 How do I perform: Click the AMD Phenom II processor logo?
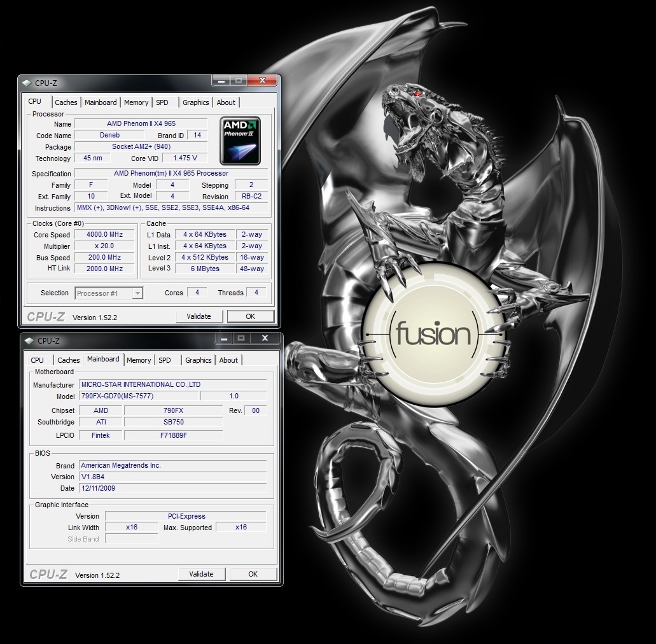(240, 141)
